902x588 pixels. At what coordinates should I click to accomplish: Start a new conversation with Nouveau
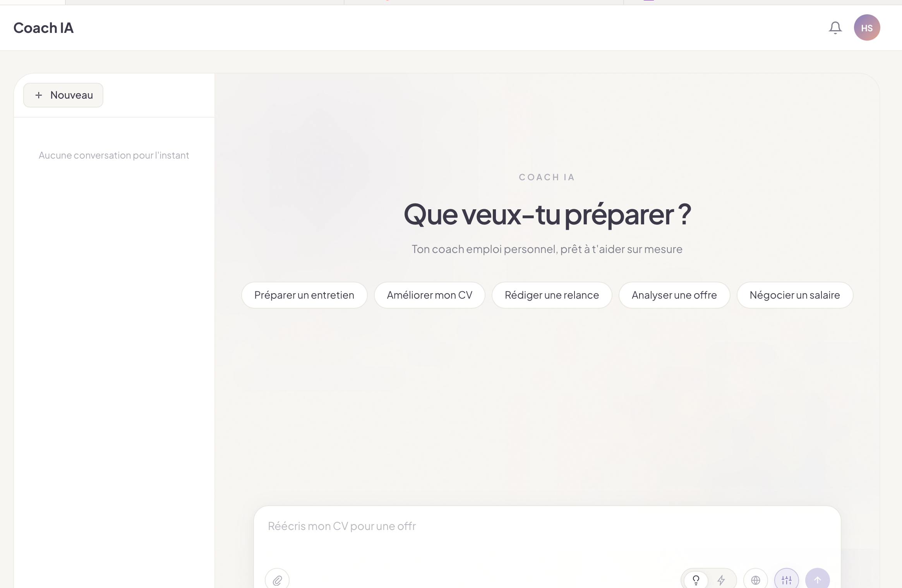pos(63,95)
